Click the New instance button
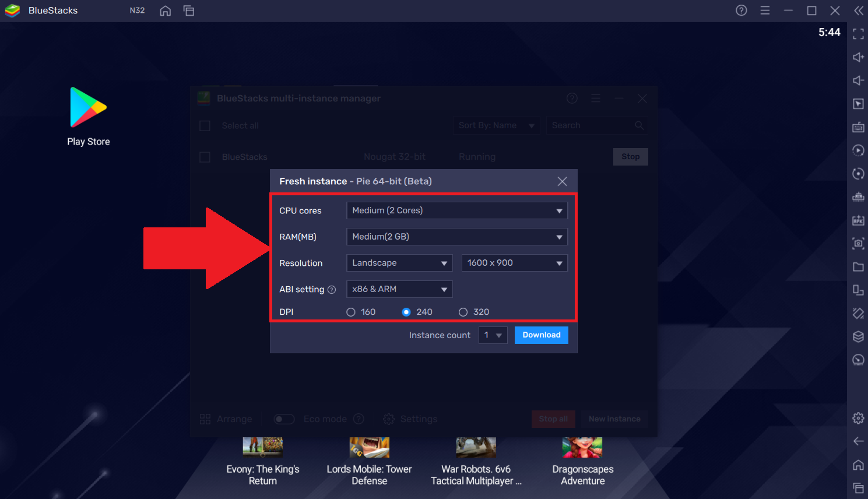Screen dimensions: 868x499 coord(614,419)
